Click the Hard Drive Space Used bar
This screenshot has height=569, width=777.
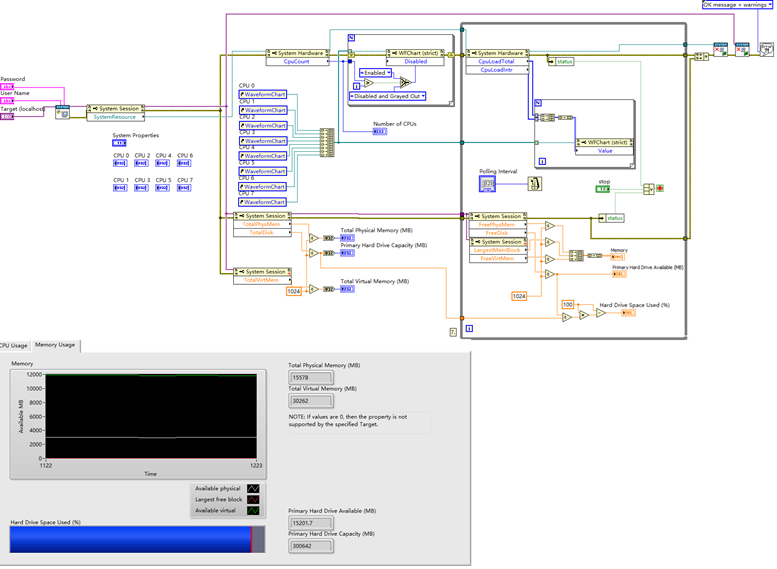pos(130,540)
